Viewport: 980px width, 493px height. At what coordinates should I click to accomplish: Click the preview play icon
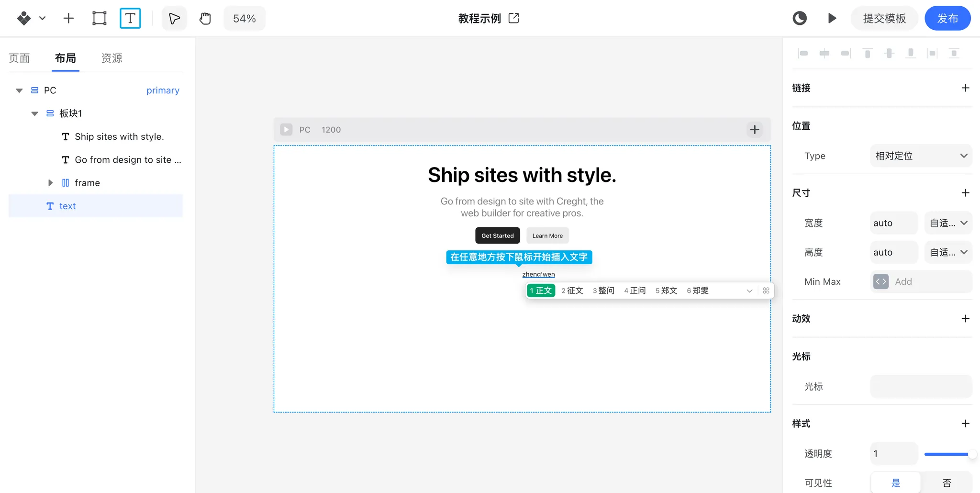pyautogui.click(x=832, y=18)
